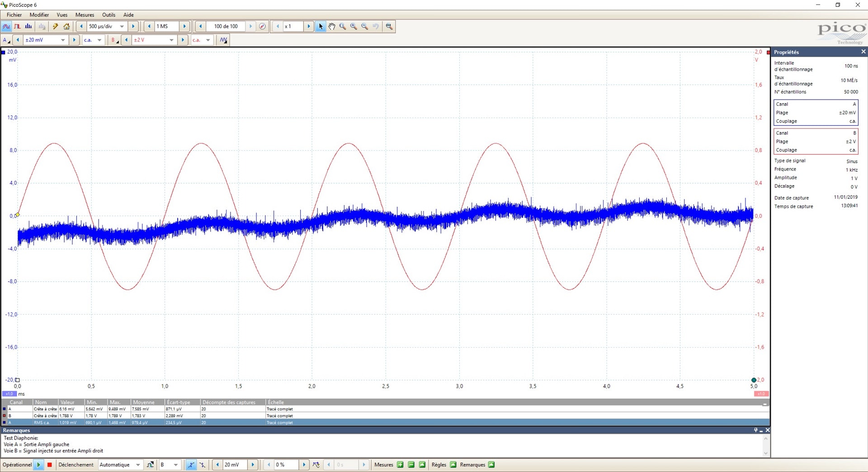Open the Modifier menu
868x472 pixels.
(x=39, y=14)
